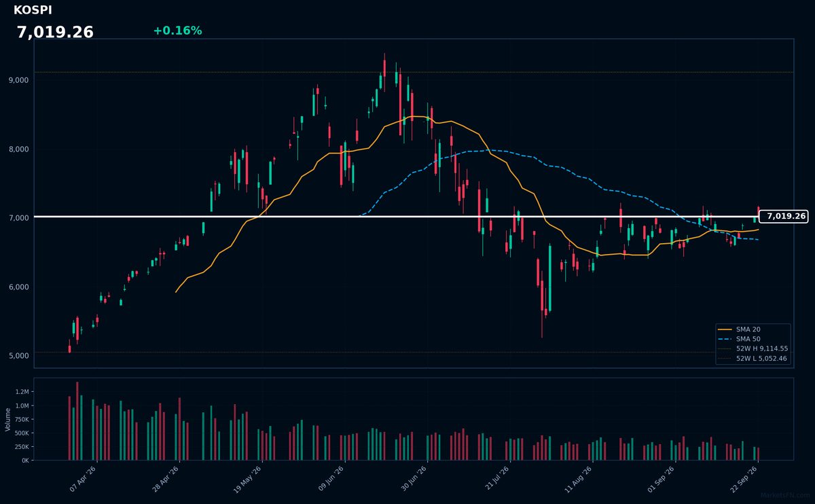The width and height of the screenshot is (815, 504).
Task: Click the 28 Apr '26 date label
Action: coord(165,479)
